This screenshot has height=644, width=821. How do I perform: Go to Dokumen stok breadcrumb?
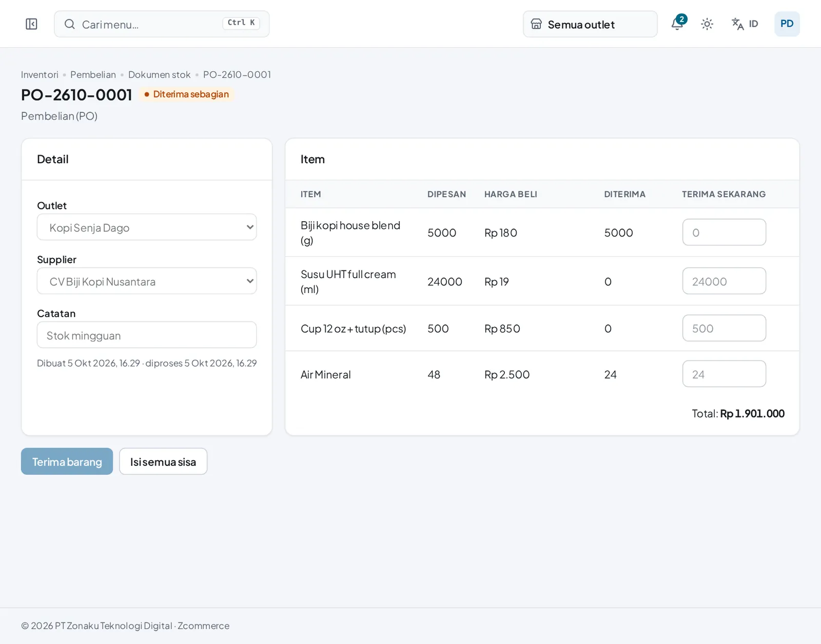coord(159,75)
